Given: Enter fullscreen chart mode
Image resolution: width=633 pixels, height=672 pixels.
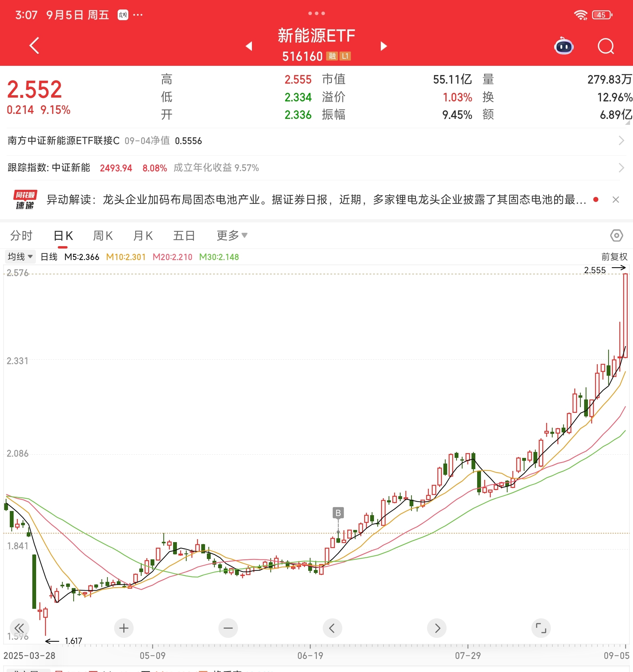Looking at the screenshot, I should [x=541, y=628].
